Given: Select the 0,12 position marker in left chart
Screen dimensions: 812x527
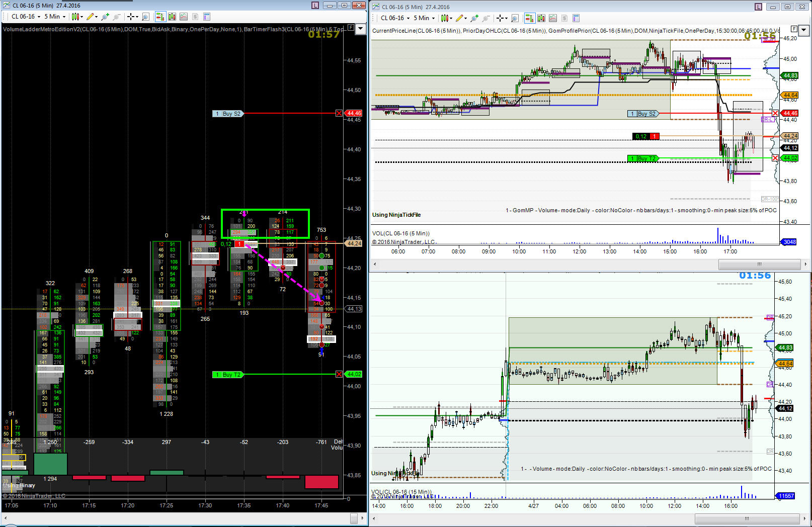Looking at the screenshot, I should coord(232,244).
